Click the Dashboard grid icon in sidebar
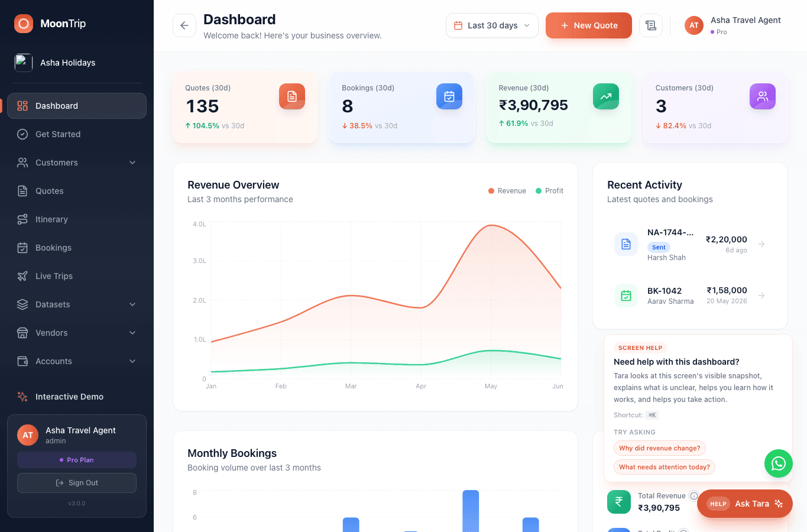Viewport: 807px width, 532px height. 22,106
